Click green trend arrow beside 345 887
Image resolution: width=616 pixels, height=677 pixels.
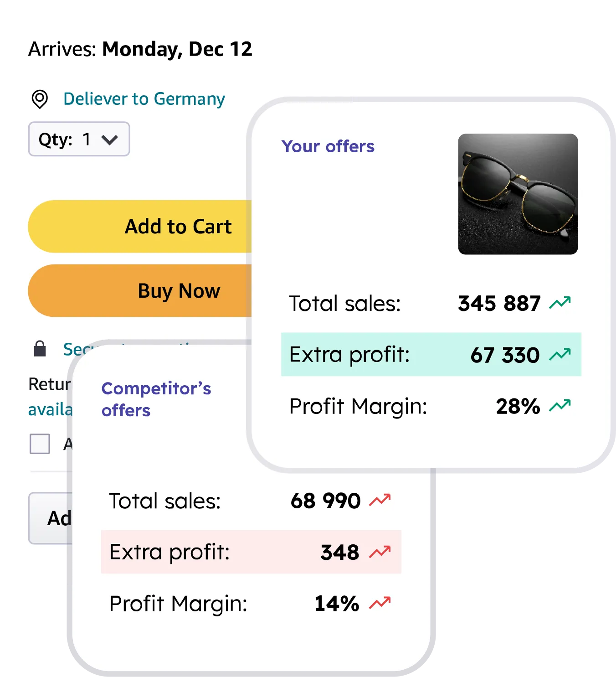pyautogui.click(x=560, y=303)
